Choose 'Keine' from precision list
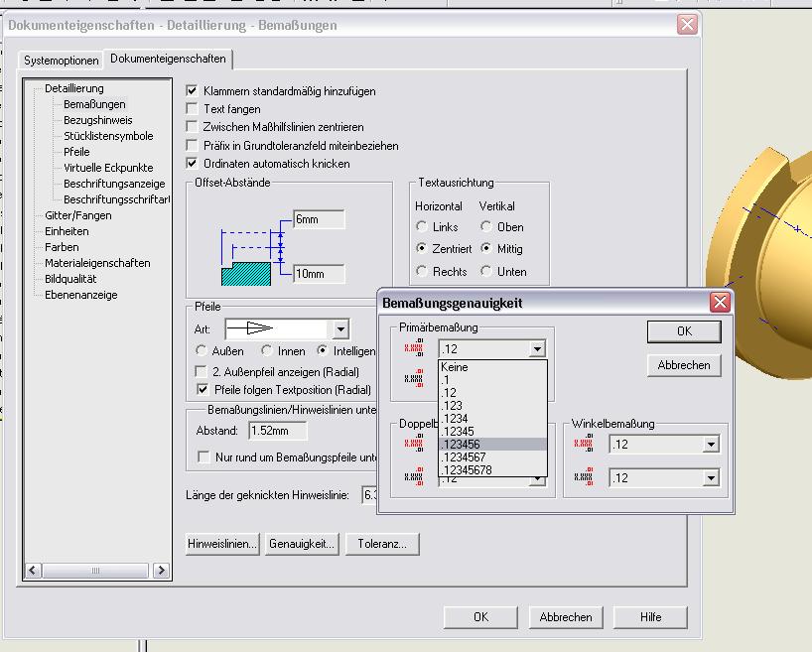This screenshot has width=812, height=652. tap(492, 367)
